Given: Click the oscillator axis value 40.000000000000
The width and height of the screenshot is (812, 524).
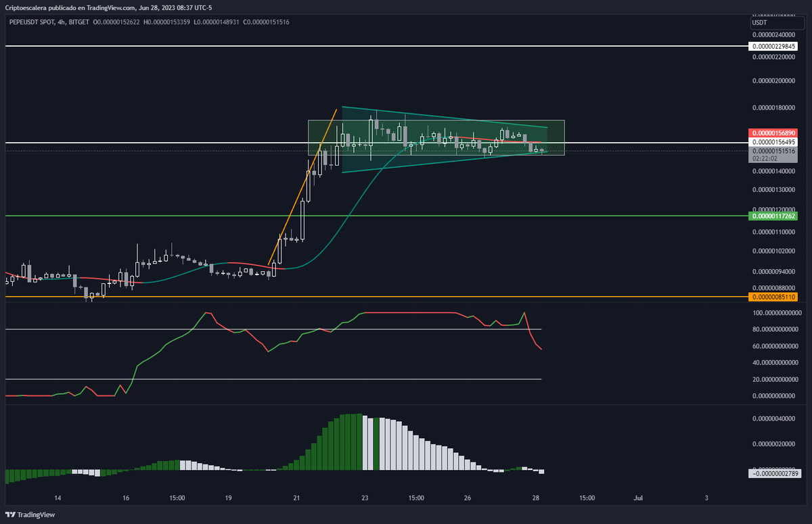Looking at the screenshot, I should point(775,363).
